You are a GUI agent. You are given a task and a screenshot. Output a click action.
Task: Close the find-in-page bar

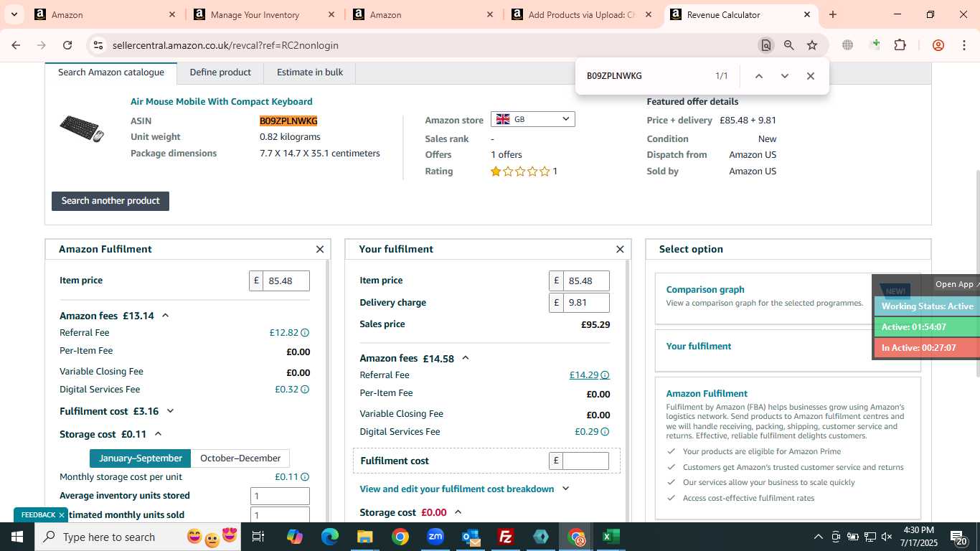point(810,76)
